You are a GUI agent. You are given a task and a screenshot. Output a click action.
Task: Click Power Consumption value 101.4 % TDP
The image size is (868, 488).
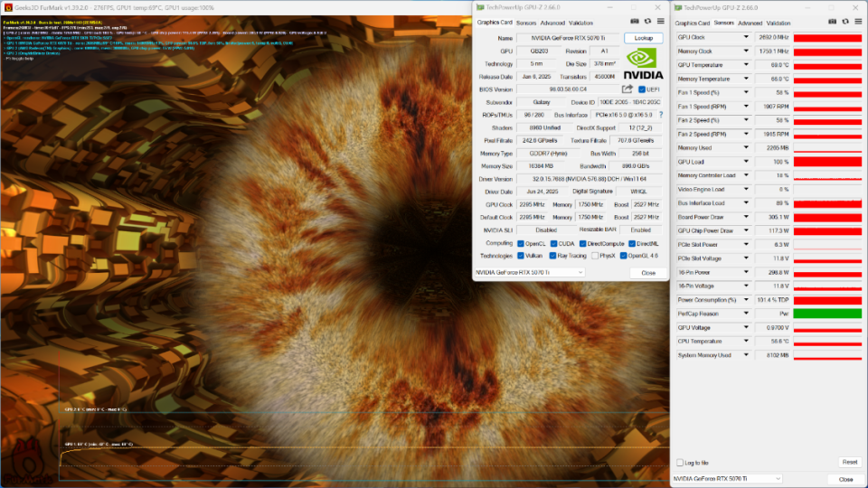point(773,300)
